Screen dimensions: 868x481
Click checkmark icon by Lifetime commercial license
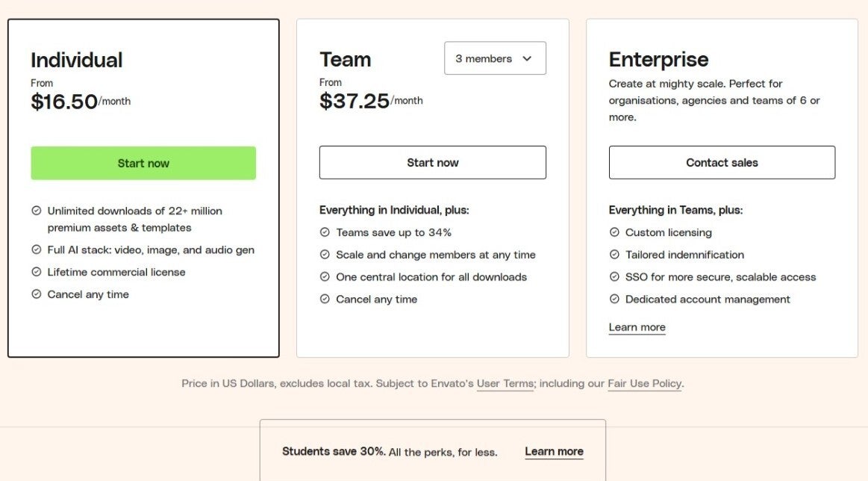pos(37,272)
